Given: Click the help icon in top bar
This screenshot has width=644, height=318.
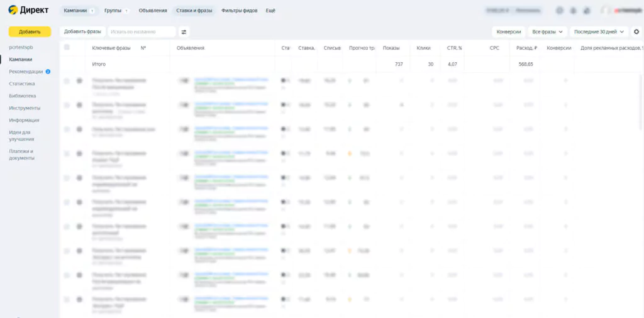Looking at the screenshot, I should pos(560,11).
